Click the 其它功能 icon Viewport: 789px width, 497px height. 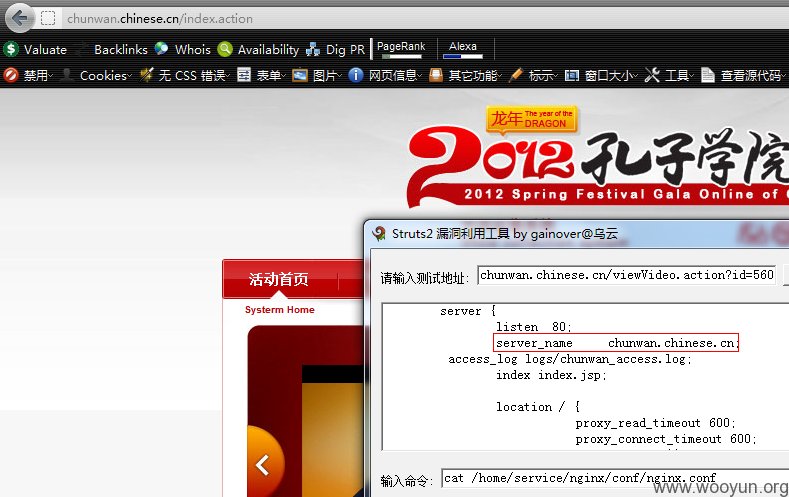coord(436,75)
